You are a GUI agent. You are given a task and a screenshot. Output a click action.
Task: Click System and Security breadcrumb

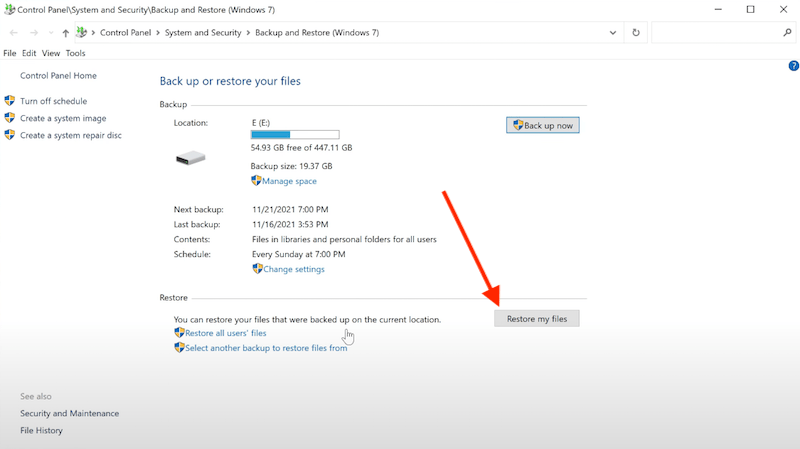click(x=203, y=33)
